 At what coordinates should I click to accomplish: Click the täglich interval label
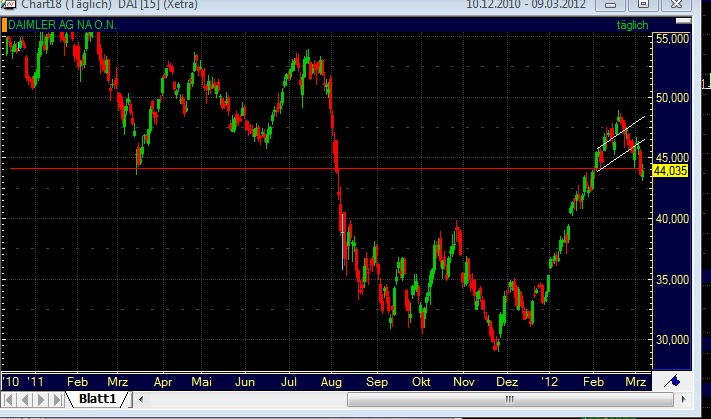click(632, 25)
